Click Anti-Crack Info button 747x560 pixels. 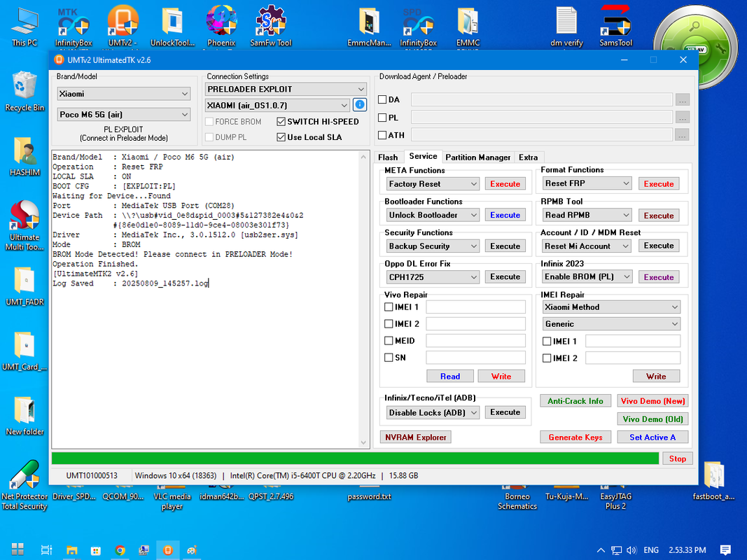coord(575,401)
